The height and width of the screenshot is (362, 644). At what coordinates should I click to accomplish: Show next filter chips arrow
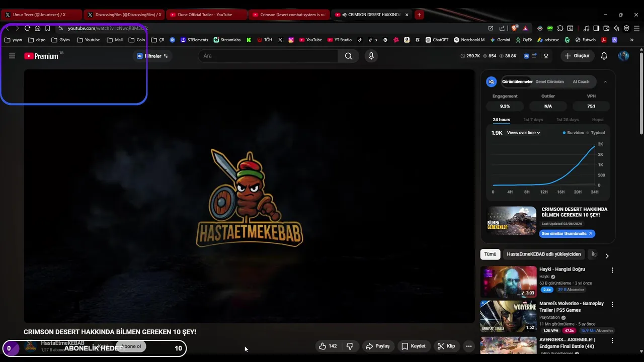607,256
